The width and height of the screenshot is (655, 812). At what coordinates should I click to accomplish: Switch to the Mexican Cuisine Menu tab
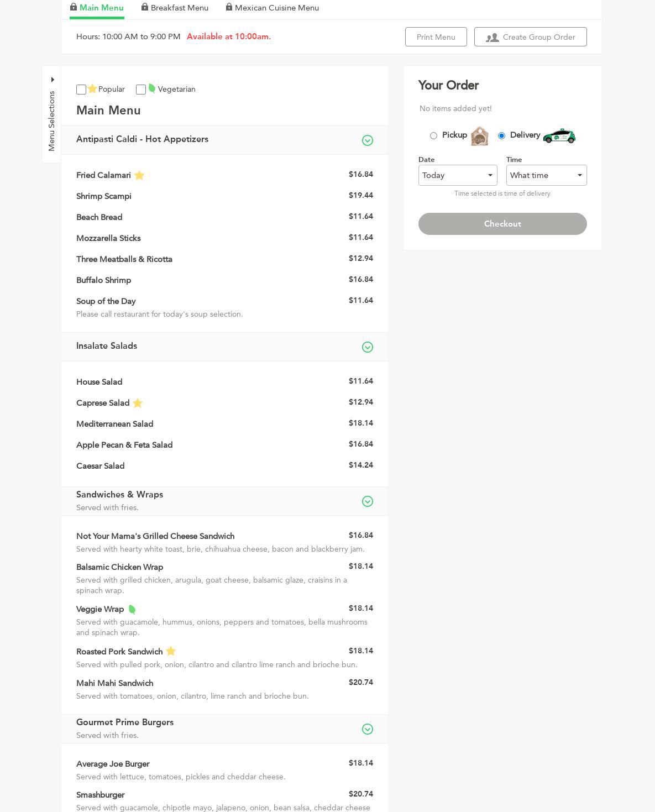click(276, 8)
